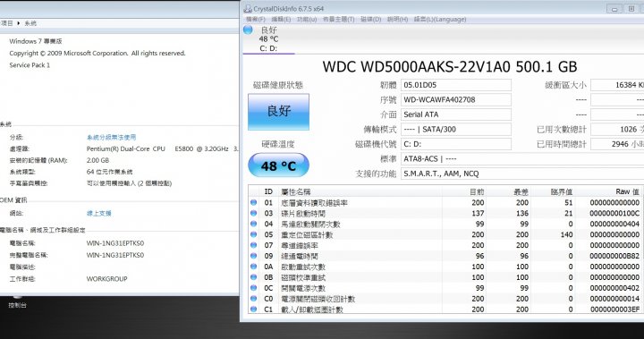Click the raw value 00000000100C
Image resolution: width=644 pixels, height=339 pixels.
(614, 213)
